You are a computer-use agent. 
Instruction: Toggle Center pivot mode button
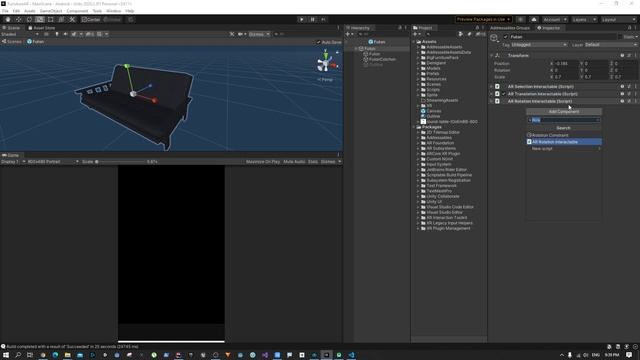pos(91,20)
